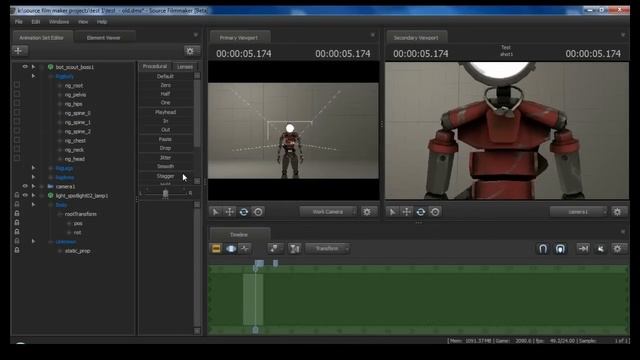Viewport: 640px width, 360px height.
Task: Pick the selection arrow tool in Secondary Viewport
Action: click(392, 212)
